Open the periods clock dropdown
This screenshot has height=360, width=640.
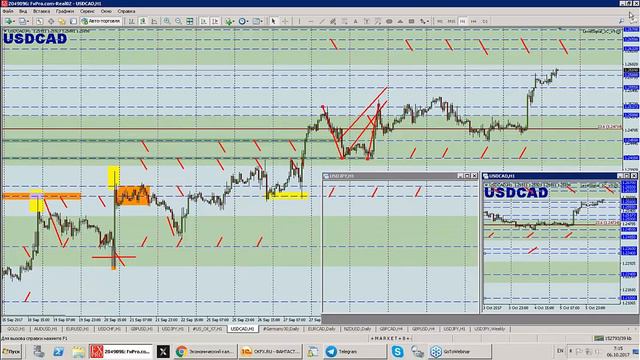tap(244, 21)
